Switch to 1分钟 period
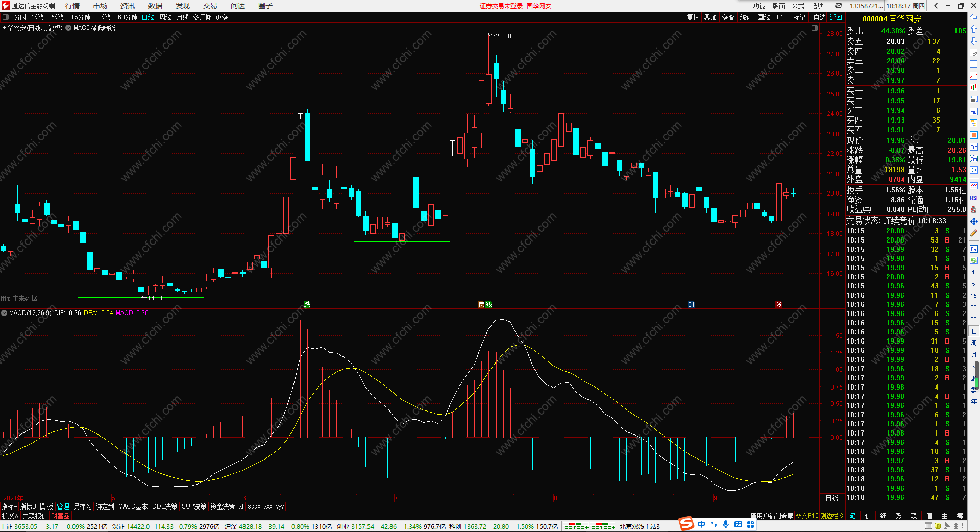This screenshot has width=980, height=532. (x=39, y=17)
